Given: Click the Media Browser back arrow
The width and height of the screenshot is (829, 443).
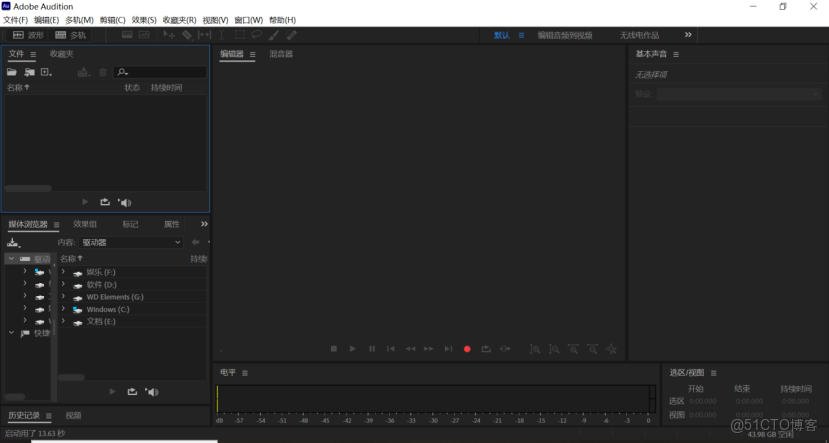Looking at the screenshot, I should click(195, 242).
